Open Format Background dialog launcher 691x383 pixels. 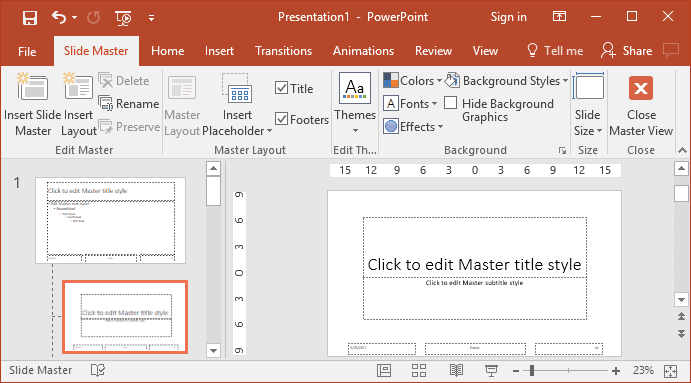[562, 151]
